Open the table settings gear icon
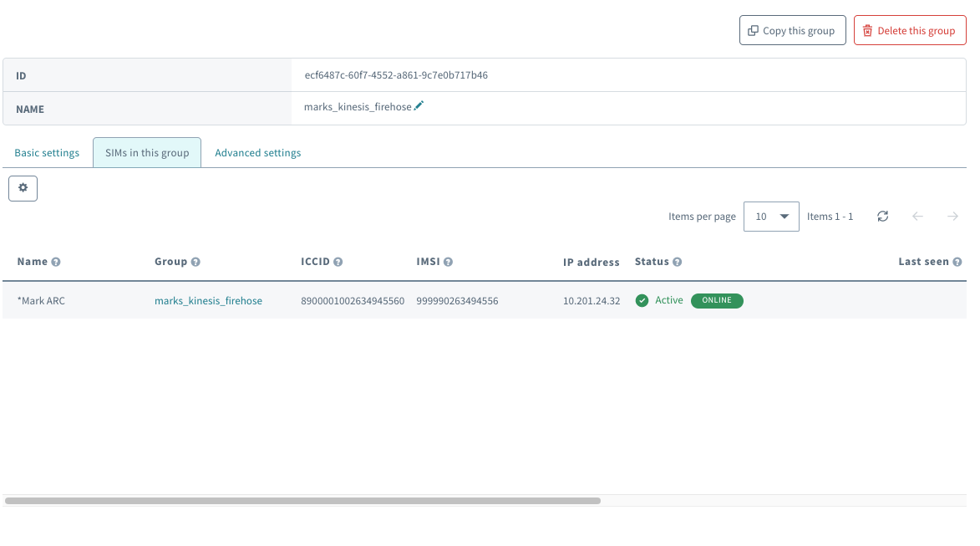Image resolution: width=980 pixels, height=546 pixels. (23, 188)
